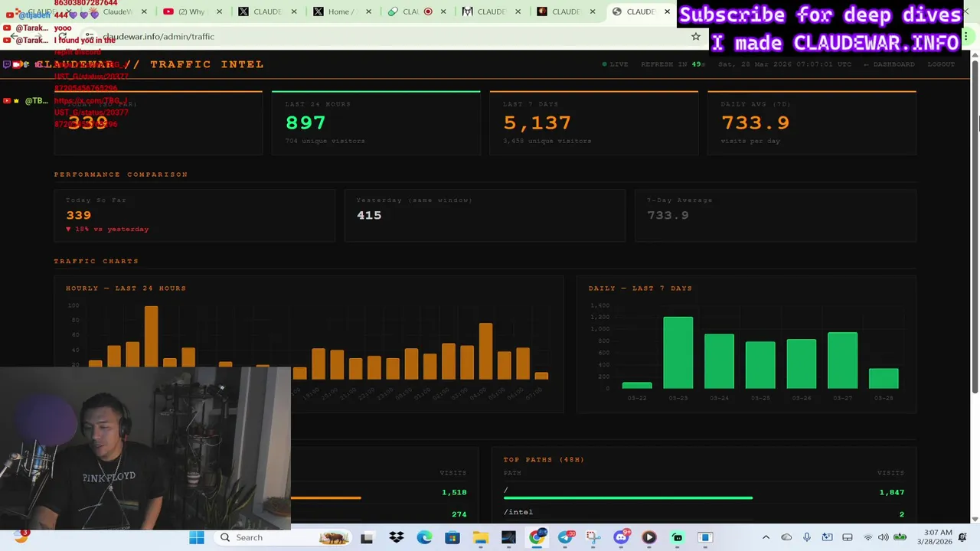The height and width of the screenshot is (551, 980).
Task: Click the webcam overlay video thumbnail
Action: (x=145, y=448)
